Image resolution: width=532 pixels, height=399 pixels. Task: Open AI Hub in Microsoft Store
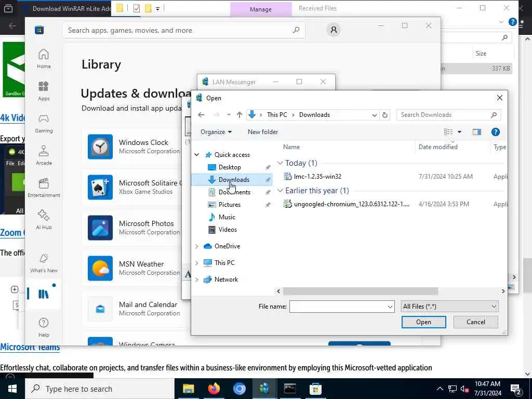click(44, 220)
